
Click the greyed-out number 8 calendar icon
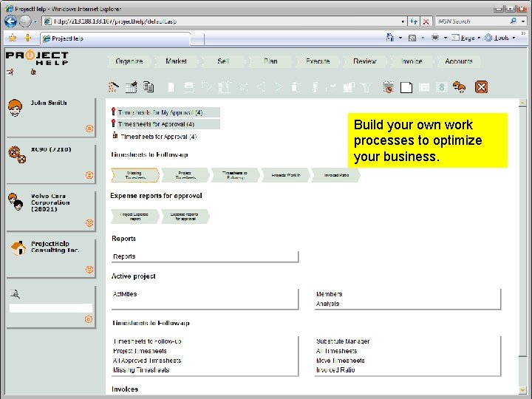coord(441,87)
